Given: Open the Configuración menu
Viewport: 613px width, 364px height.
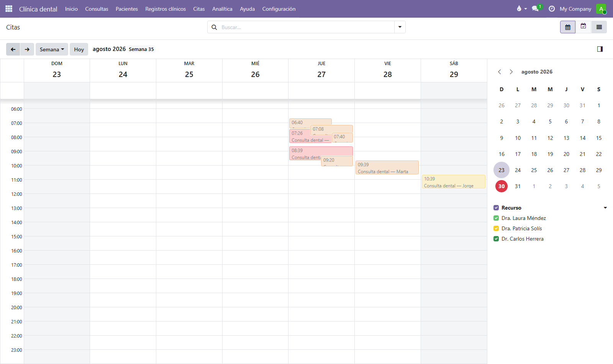Looking at the screenshot, I should [x=279, y=9].
